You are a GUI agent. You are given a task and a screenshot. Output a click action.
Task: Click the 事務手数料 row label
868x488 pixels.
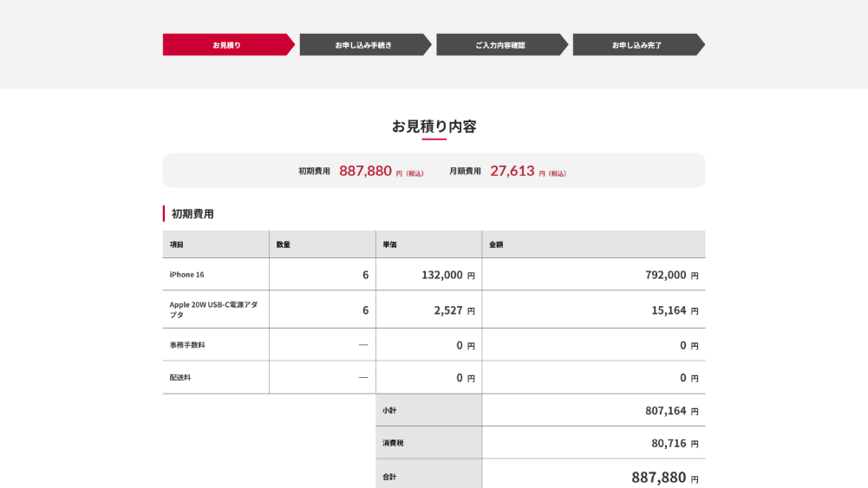[187, 345]
